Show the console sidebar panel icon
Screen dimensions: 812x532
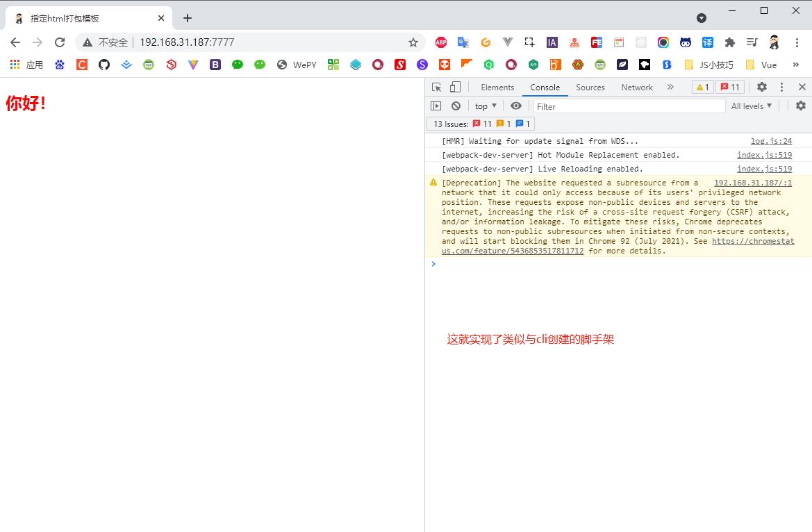coord(436,106)
